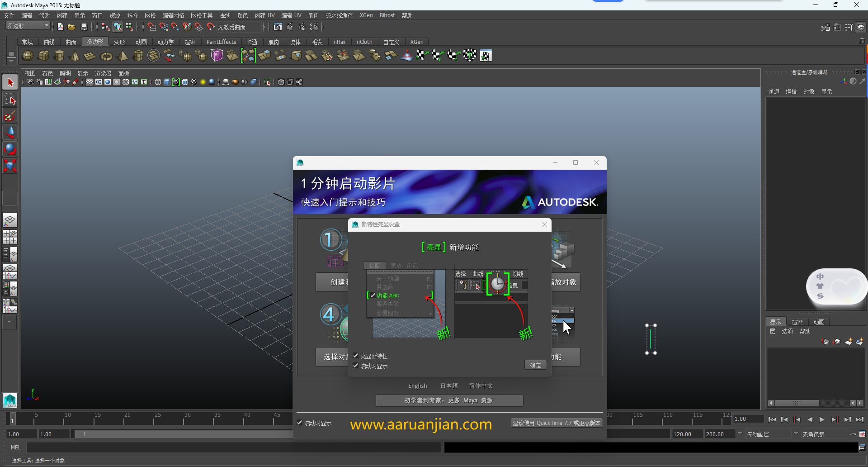Open the XGen menu in the menu bar

366,15
